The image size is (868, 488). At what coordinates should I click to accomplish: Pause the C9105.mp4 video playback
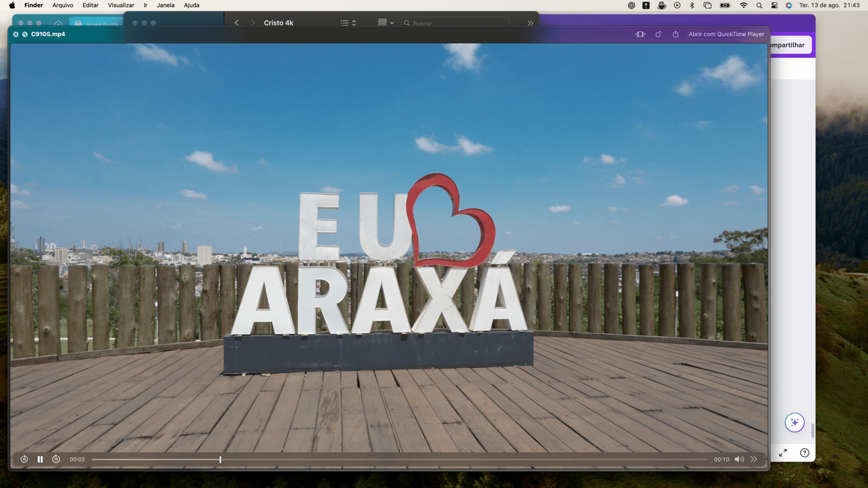pos(40,459)
